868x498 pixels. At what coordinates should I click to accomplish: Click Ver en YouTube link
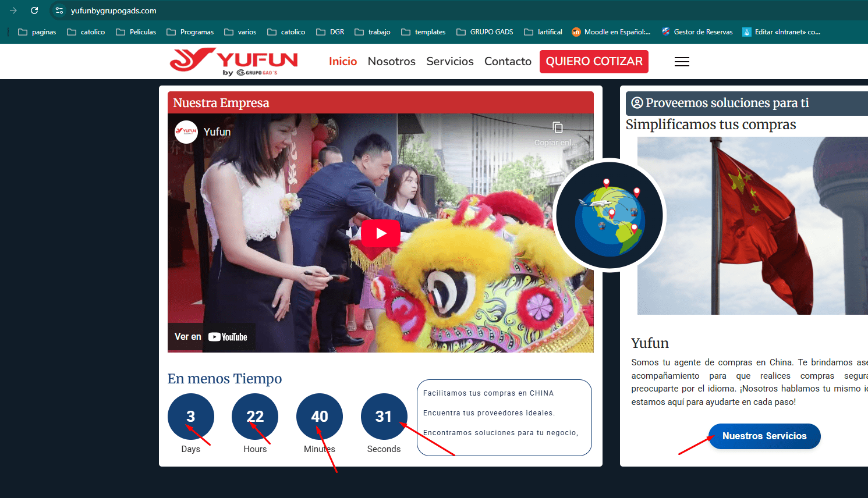tap(211, 337)
